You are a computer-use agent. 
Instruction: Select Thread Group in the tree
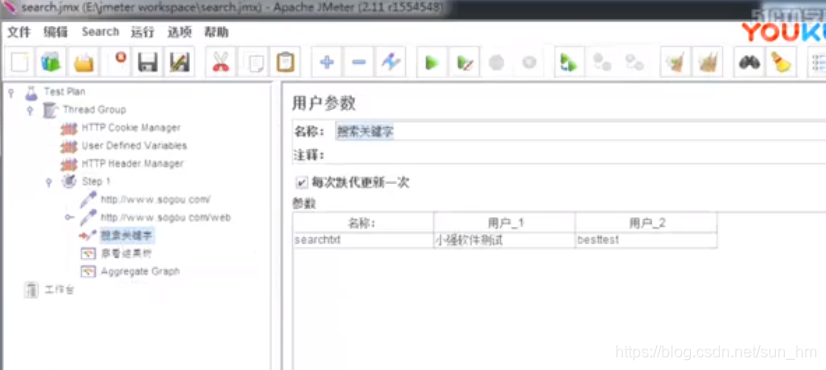[94, 110]
